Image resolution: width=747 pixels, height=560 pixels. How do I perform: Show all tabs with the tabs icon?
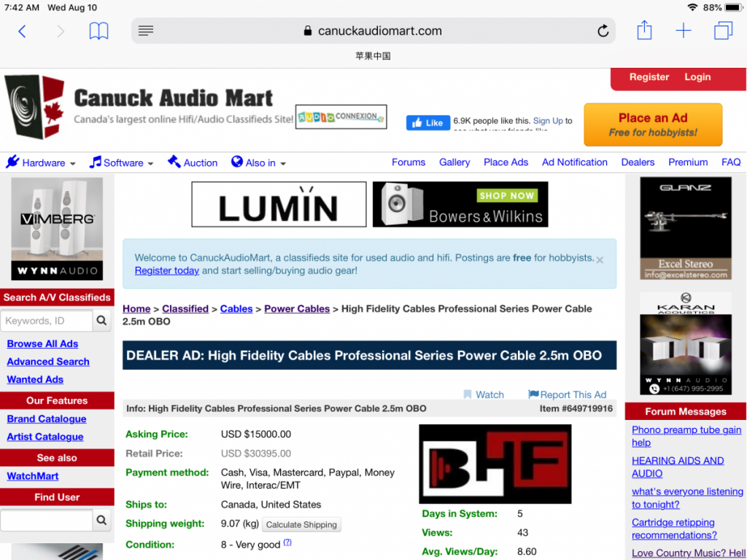tap(723, 31)
